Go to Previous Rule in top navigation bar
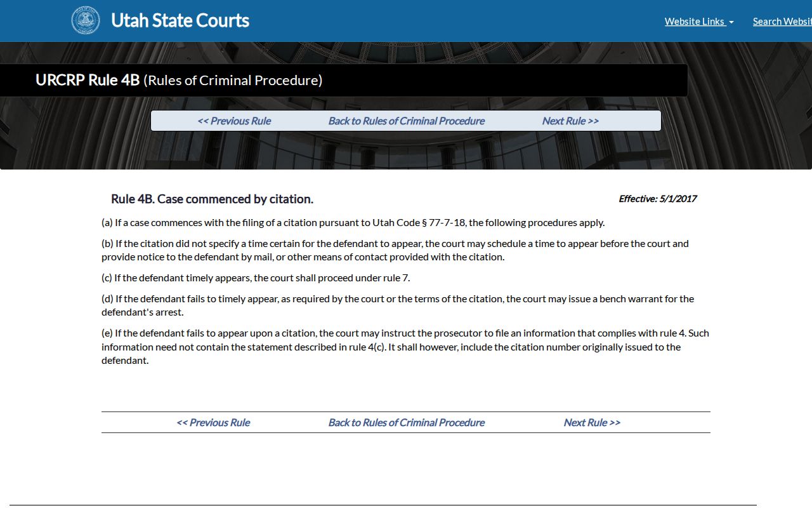Image resolution: width=812 pixels, height=508 pixels. pos(234,121)
